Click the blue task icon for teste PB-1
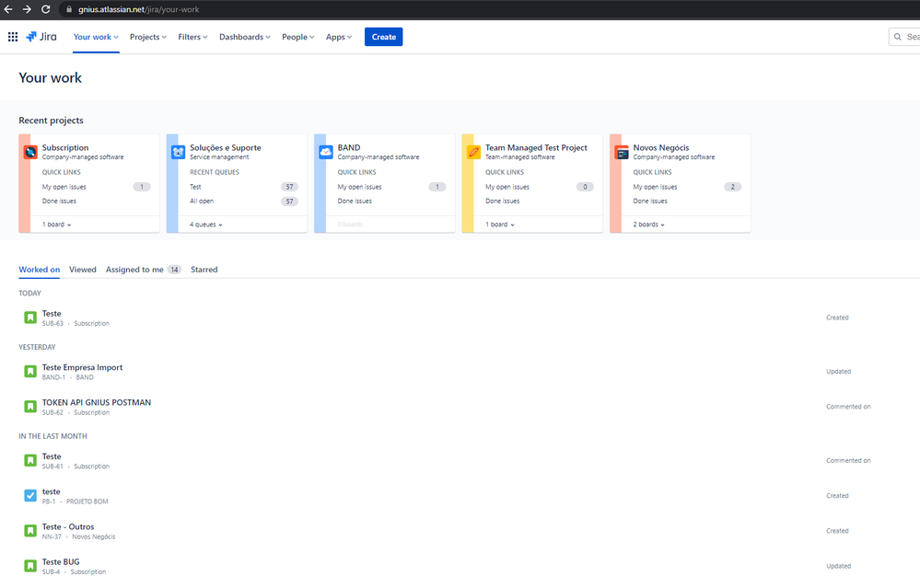920x588 pixels. coord(30,495)
